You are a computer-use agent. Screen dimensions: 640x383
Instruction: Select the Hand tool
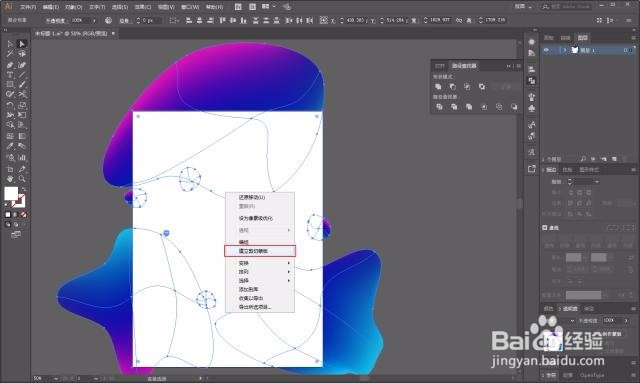[10, 179]
